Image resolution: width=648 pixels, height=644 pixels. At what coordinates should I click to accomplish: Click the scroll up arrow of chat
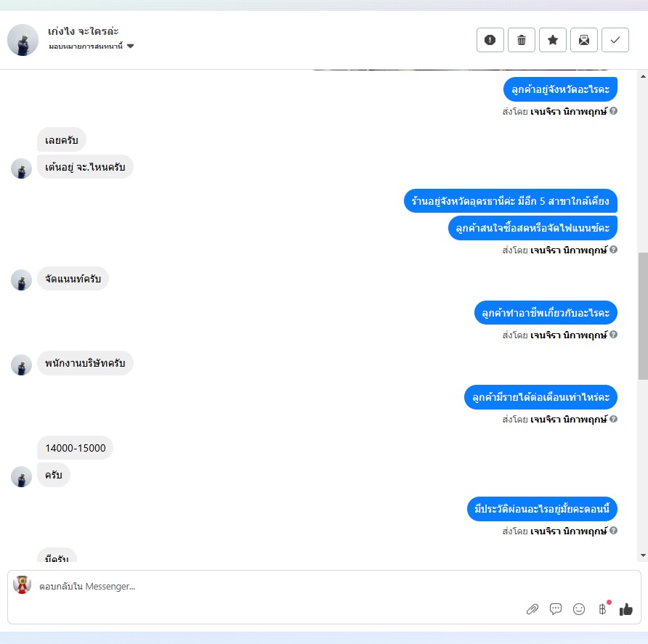pyautogui.click(x=643, y=76)
